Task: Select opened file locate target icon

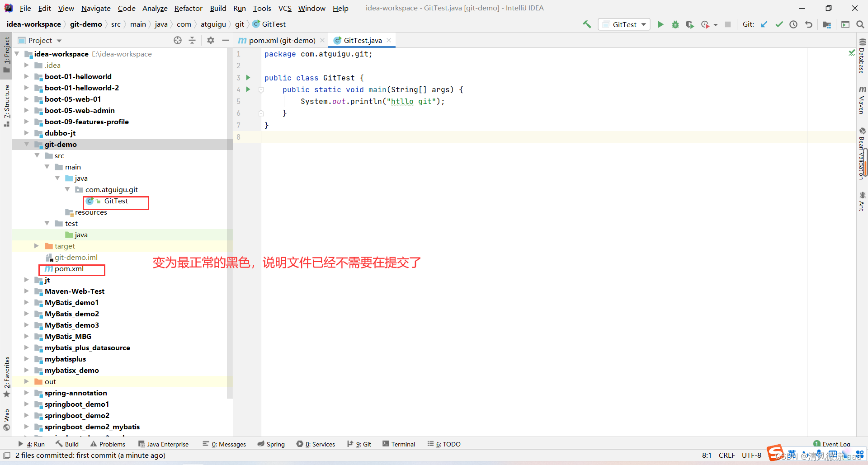Action: 178,40
